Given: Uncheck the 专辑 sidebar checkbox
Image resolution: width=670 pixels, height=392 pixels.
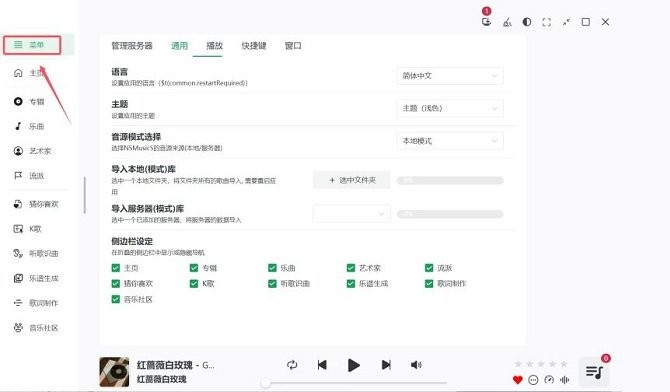Looking at the screenshot, I should point(194,268).
